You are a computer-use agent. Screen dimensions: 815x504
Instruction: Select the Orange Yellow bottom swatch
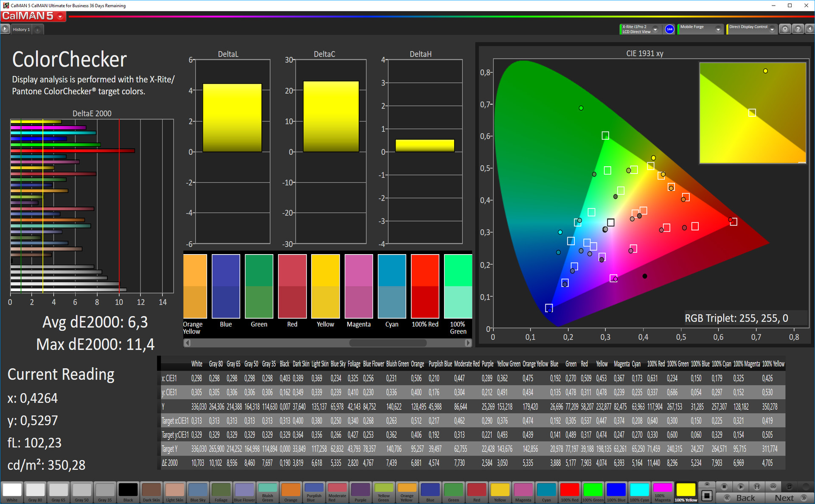407,492
